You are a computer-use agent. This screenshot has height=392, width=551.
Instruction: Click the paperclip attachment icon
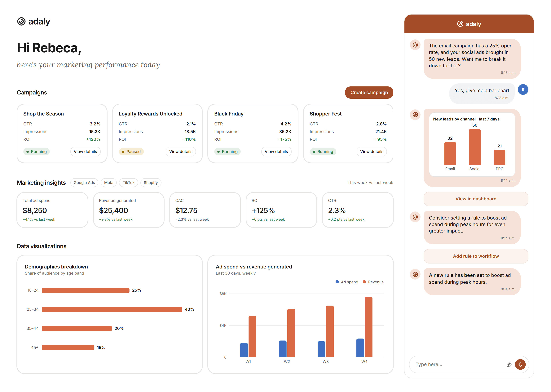[x=509, y=364]
